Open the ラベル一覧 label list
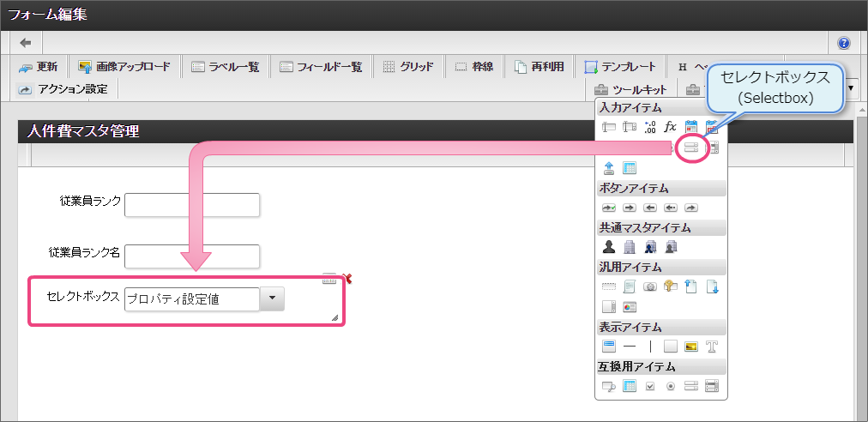This screenshot has height=422, width=868. (225, 67)
